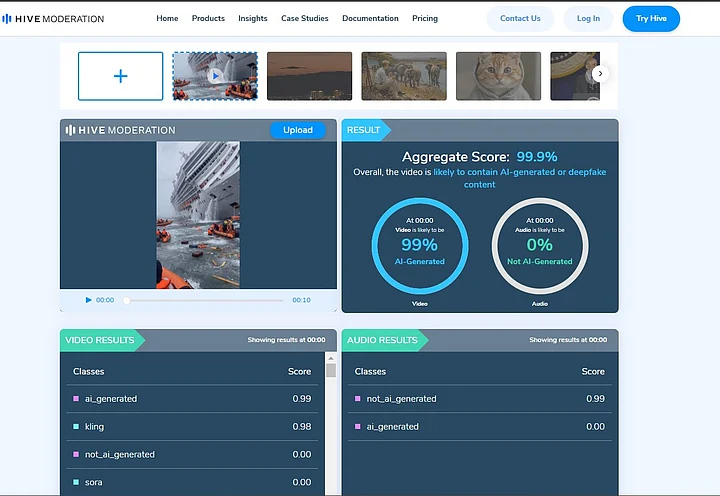Select the cat image thumbnail
The image size is (720, 496).
coord(498,76)
